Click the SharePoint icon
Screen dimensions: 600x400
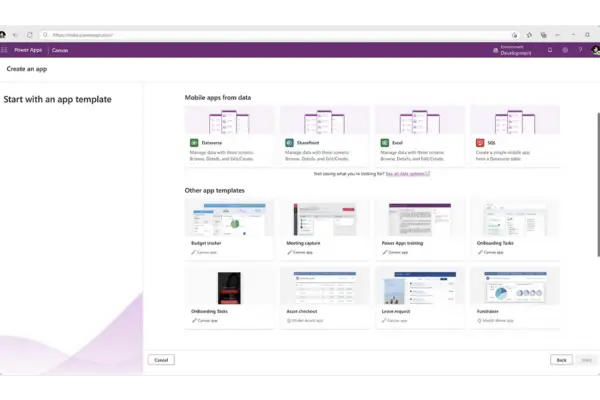(x=289, y=143)
